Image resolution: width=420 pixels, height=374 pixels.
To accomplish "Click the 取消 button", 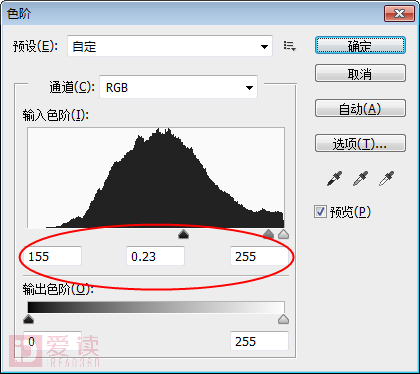I will click(x=360, y=73).
